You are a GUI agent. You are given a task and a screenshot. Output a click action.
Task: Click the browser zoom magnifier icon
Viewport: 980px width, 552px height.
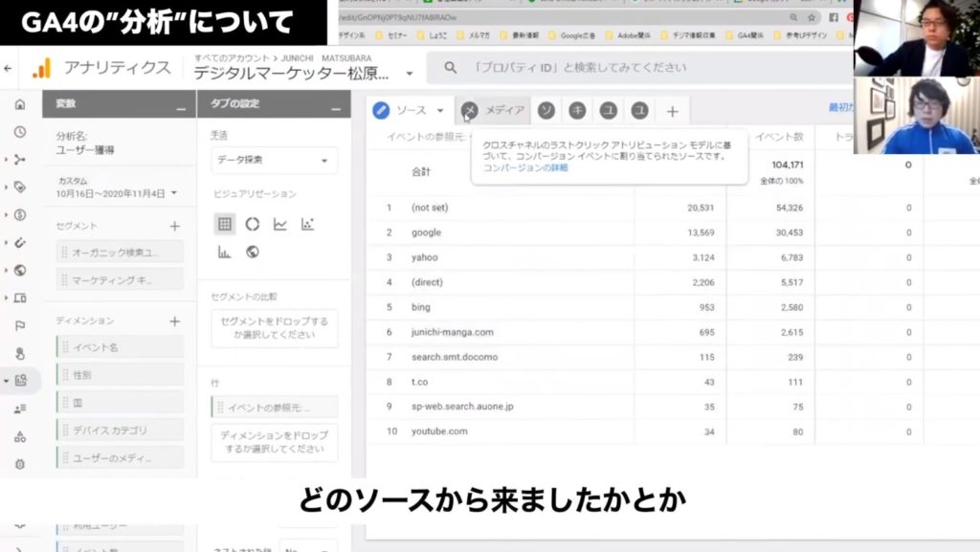coord(793,17)
